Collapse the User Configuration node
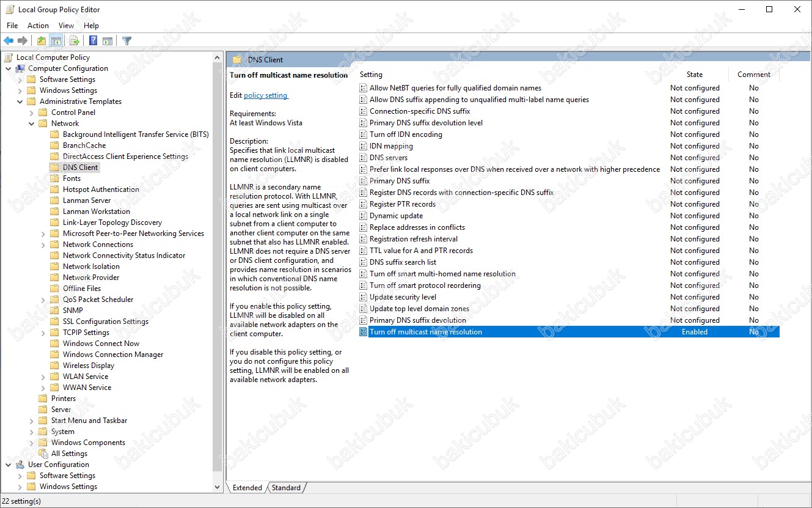812x508 pixels. [9, 465]
